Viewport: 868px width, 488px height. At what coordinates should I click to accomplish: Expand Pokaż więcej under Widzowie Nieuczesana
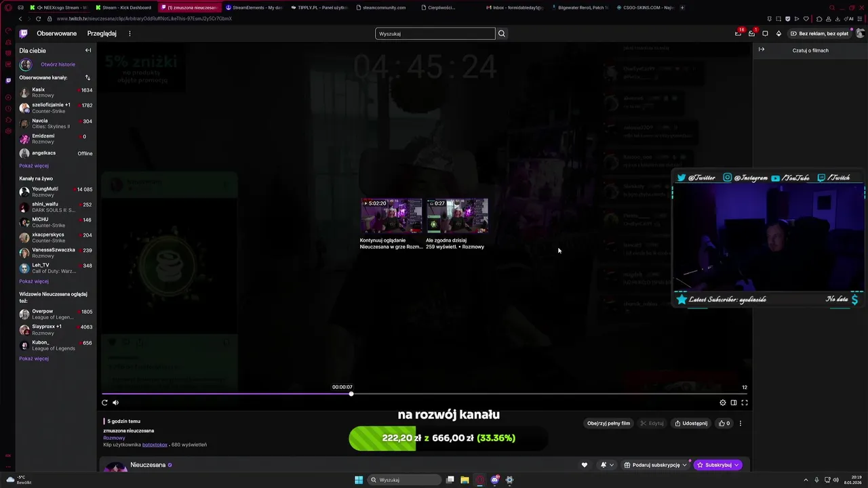(34, 359)
